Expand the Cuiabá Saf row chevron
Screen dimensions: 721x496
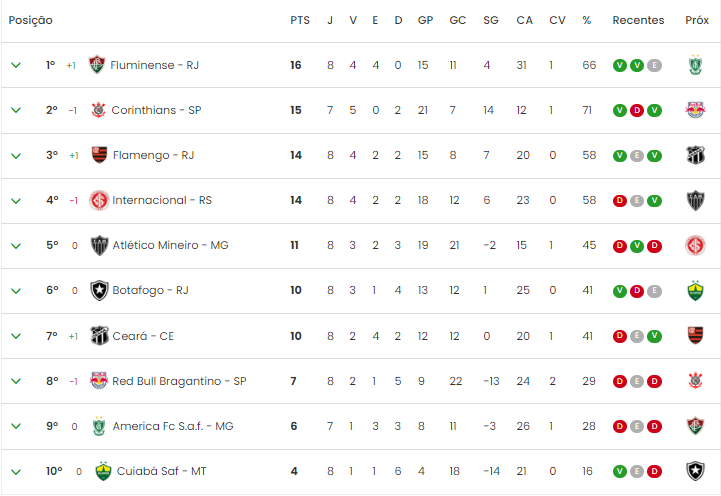tap(16, 472)
